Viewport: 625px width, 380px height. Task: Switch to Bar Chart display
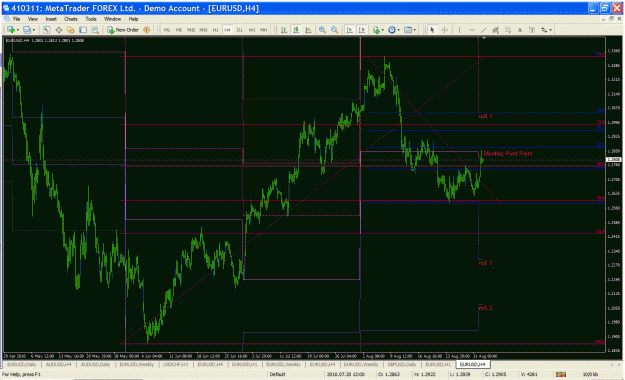[x=284, y=30]
